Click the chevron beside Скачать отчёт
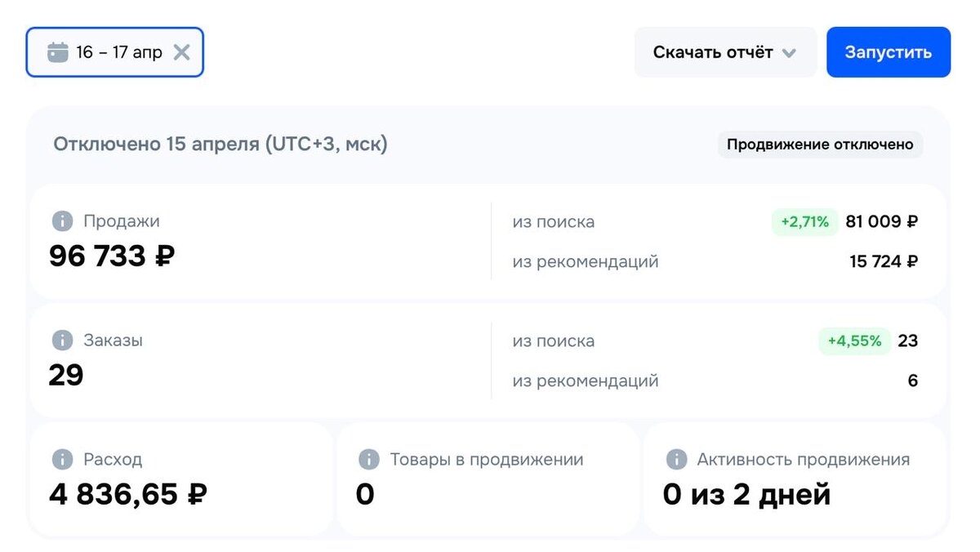This screenshot has height=552, width=980. coord(789,53)
